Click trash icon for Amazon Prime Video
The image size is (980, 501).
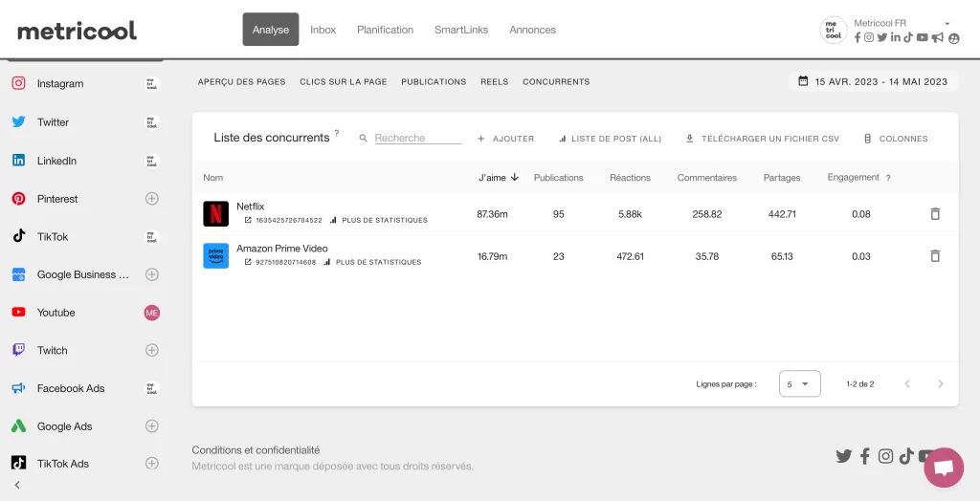[935, 256]
